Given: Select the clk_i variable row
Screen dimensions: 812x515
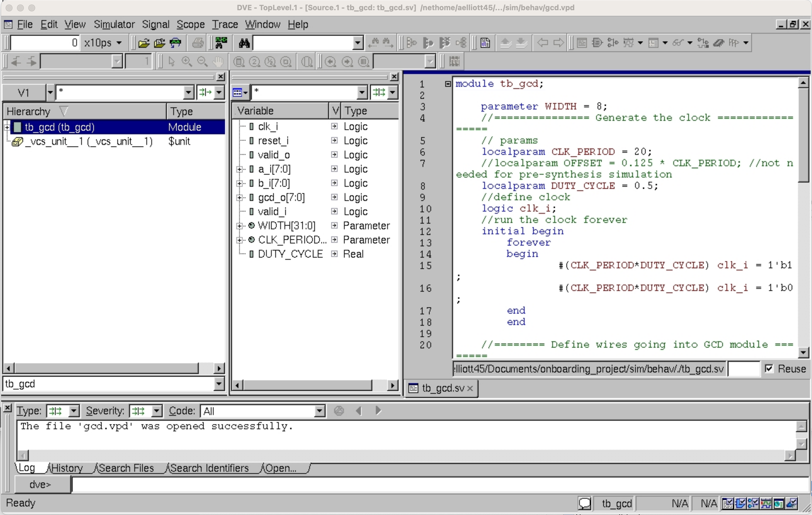Looking at the screenshot, I should (x=315, y=126).
